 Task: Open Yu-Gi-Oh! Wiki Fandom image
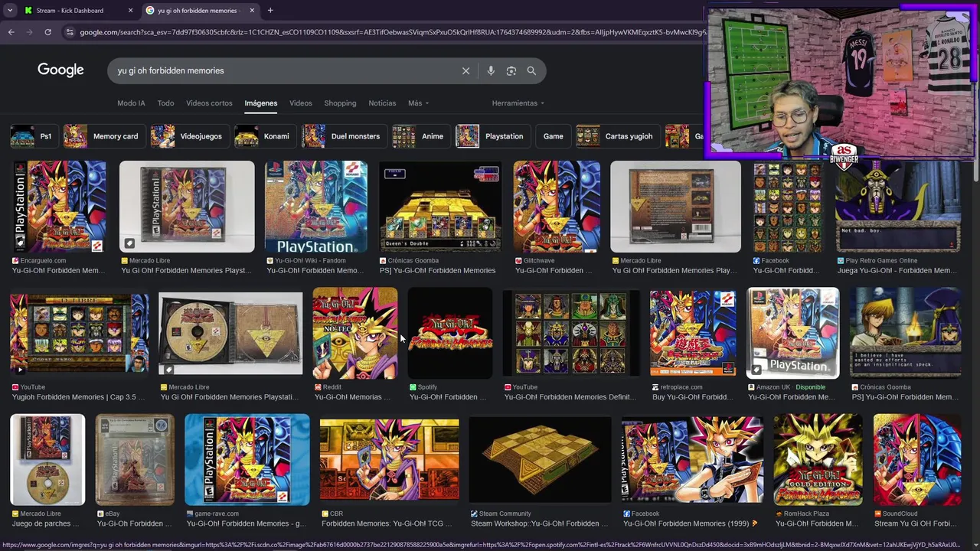tap(315, 207)
